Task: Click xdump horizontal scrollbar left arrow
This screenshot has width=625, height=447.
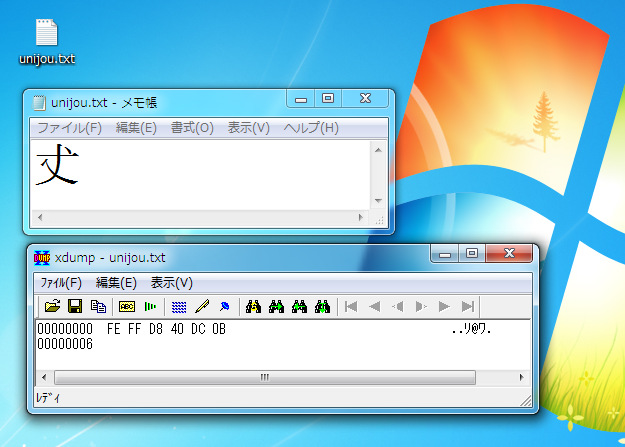Action: [x=44, y=377]
